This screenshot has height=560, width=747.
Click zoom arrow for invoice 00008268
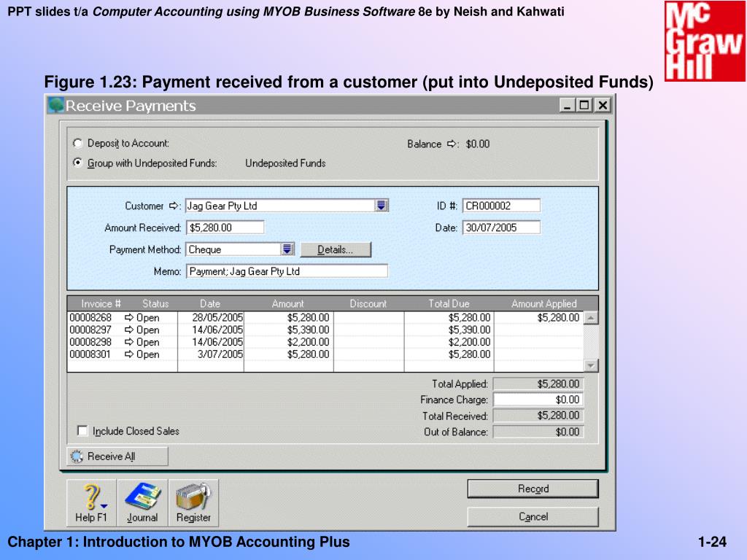click(x=129, y=318)
